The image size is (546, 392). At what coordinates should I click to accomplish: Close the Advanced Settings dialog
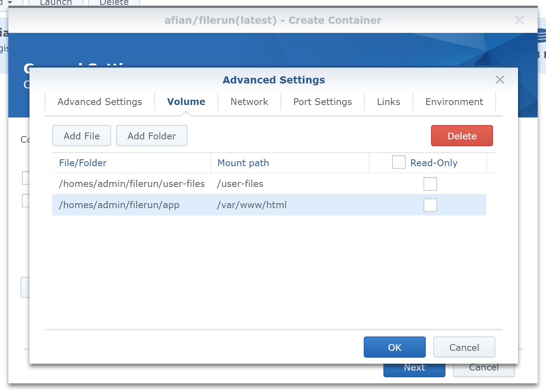(499, 80)
